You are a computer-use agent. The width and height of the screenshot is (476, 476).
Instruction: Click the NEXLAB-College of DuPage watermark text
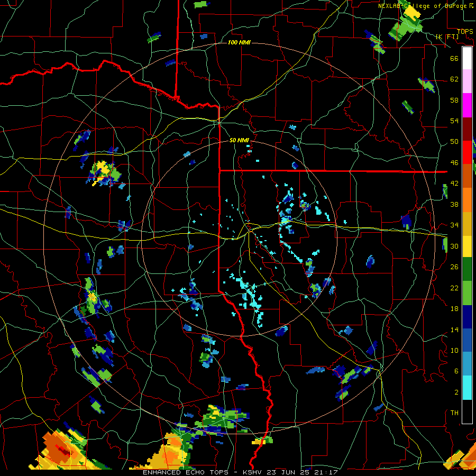426,6
